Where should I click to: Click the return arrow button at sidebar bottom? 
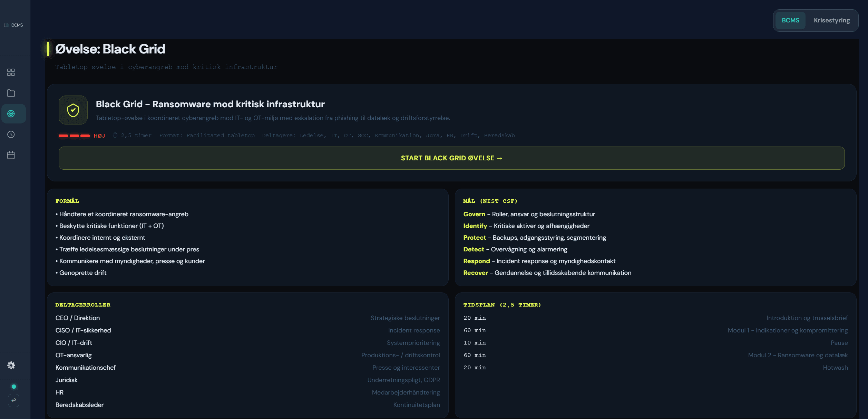tap(13, 400)
